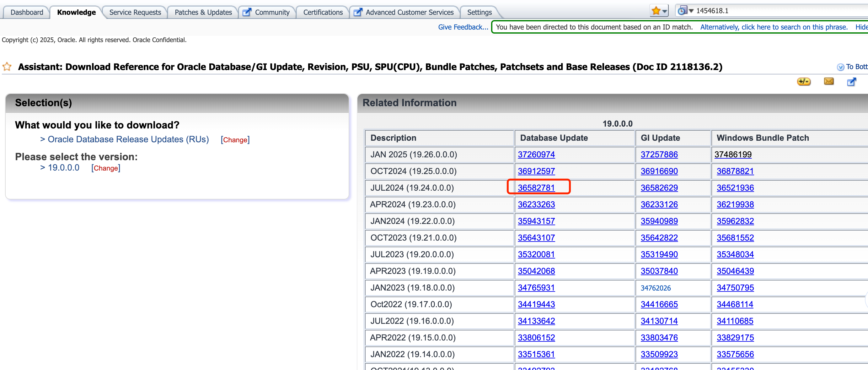Click the 'Selection(s)' panel header
The image size is (868, 370).
coord(177,103)
